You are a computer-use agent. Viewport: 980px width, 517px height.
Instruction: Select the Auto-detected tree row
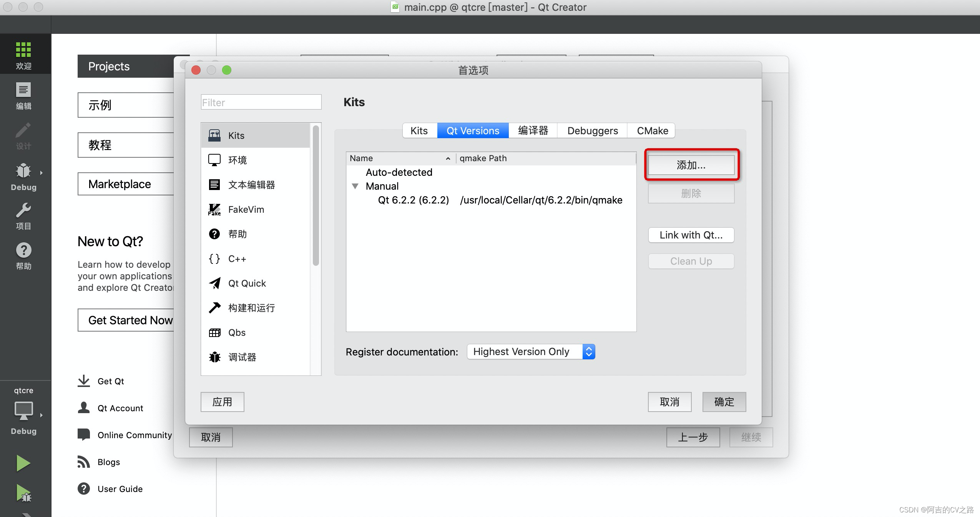tap(491, 172)
